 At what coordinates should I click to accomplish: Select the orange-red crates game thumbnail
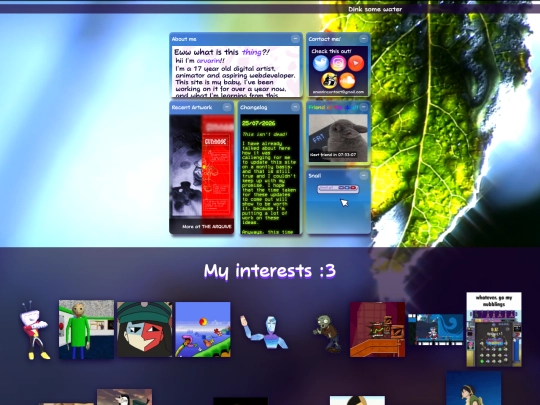click(x=377, y=330)
